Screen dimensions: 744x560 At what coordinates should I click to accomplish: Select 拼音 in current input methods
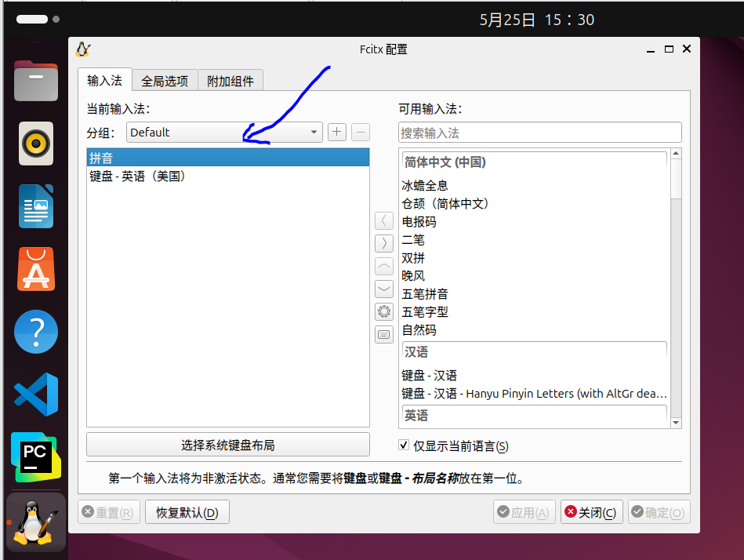tap(228, 158)
